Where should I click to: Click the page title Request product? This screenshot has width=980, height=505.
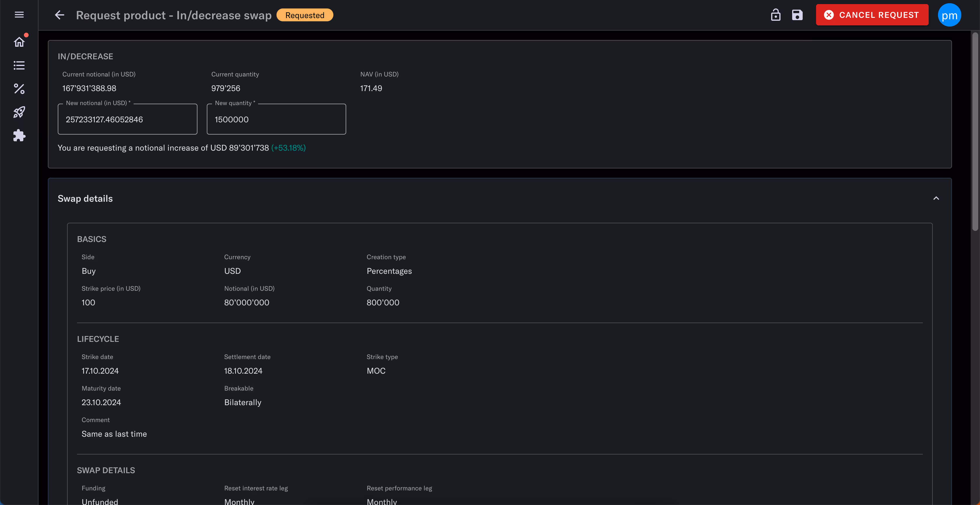pos(174,15)
